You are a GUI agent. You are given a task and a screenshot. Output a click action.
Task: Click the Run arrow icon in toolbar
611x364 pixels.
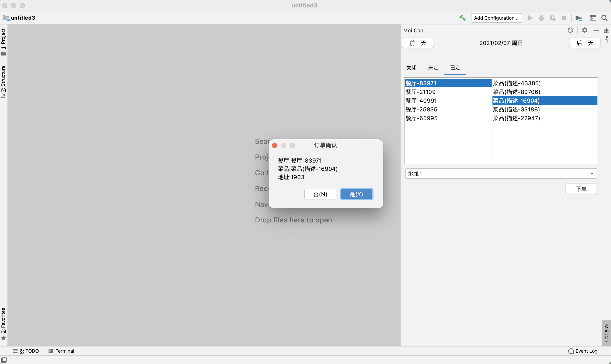click(530, 18)
